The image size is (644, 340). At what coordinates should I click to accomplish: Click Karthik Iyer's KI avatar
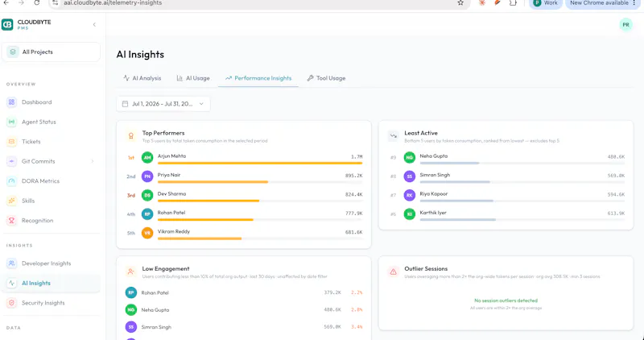(x=410, y=214)
